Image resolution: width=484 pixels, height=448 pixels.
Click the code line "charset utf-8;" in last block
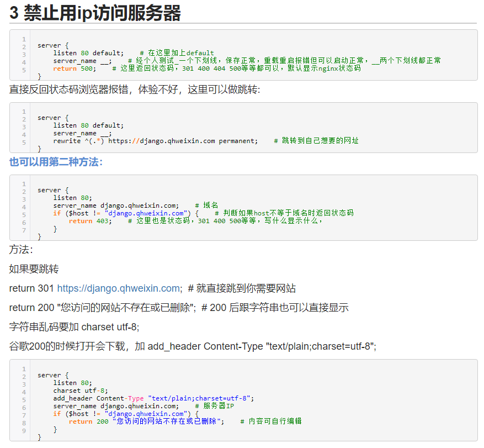(81, 391)
